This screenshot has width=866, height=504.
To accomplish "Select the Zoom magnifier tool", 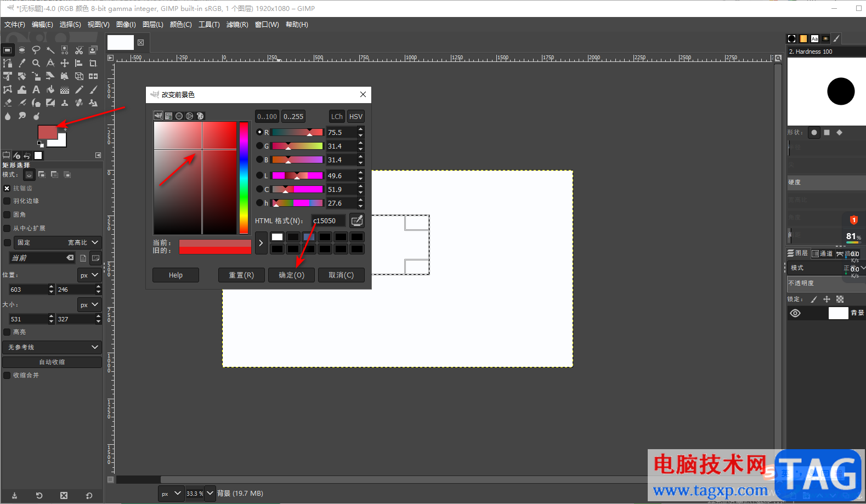I will pos(36,63).
